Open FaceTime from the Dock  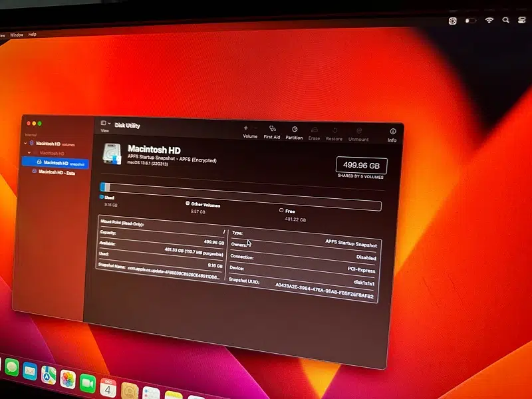(88, 384)
